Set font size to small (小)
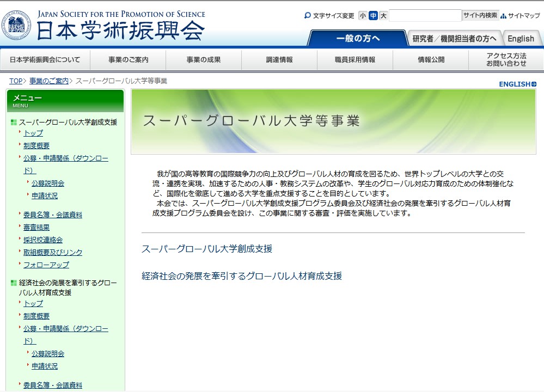 [x=363, y=16]
